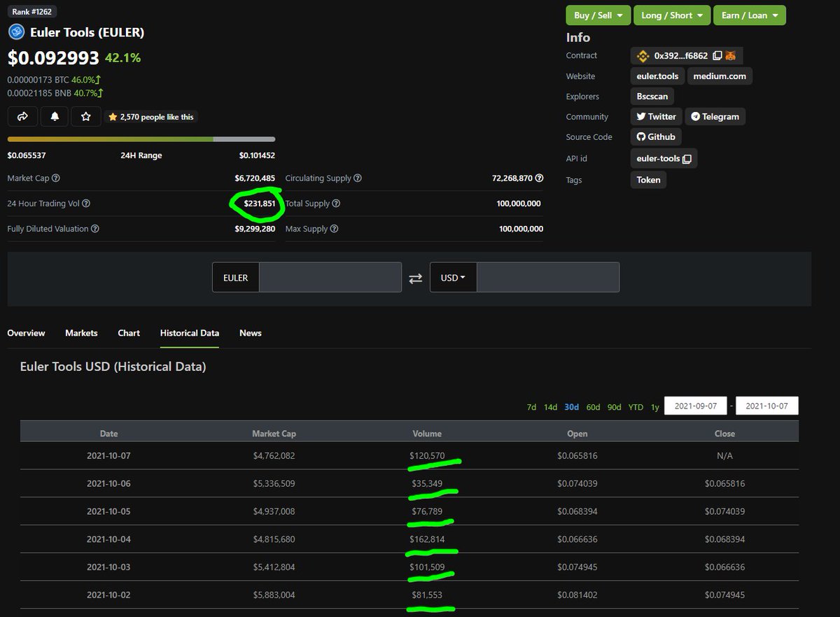Click info icon after 72,268,870 value
This screenshot has width=840, height=617.
(x=539, y=178)
